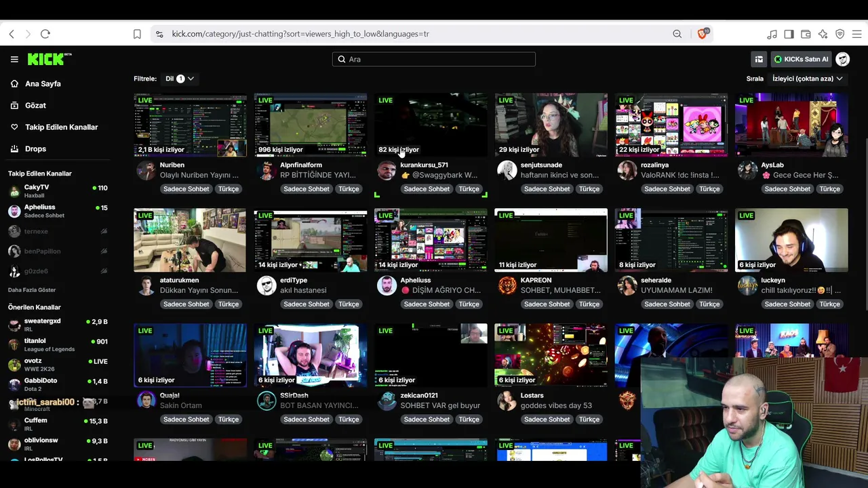Click the Alpnfinalform channel avatar
This screenshot has height=488, width=868.
pyautogui.click(x=267, y=170)
